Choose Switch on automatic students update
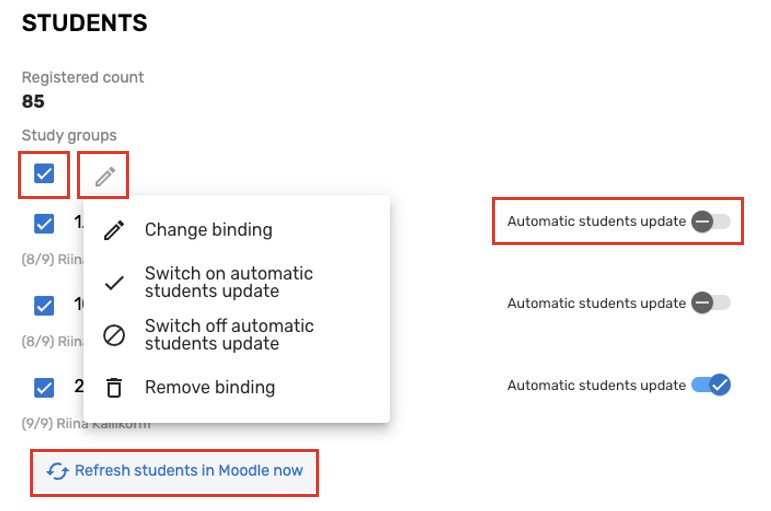This screenshot has height=511, width=771. pyautogui.click(x=228, y=282)
